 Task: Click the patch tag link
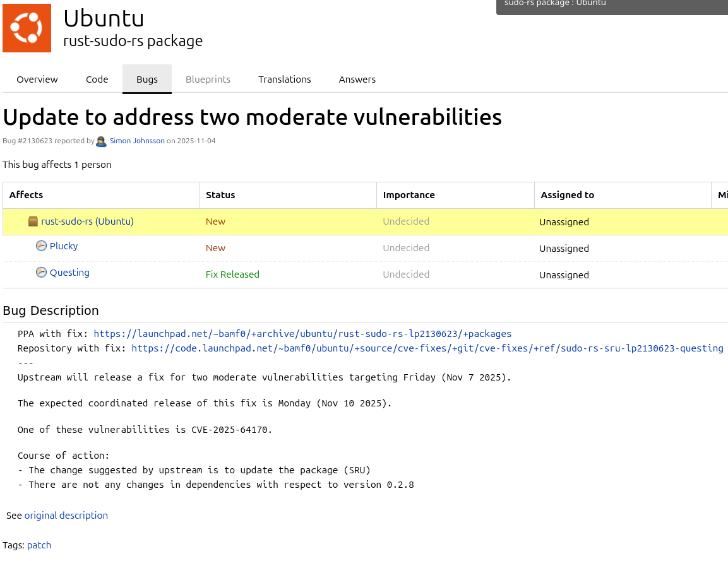coord(39,545)
